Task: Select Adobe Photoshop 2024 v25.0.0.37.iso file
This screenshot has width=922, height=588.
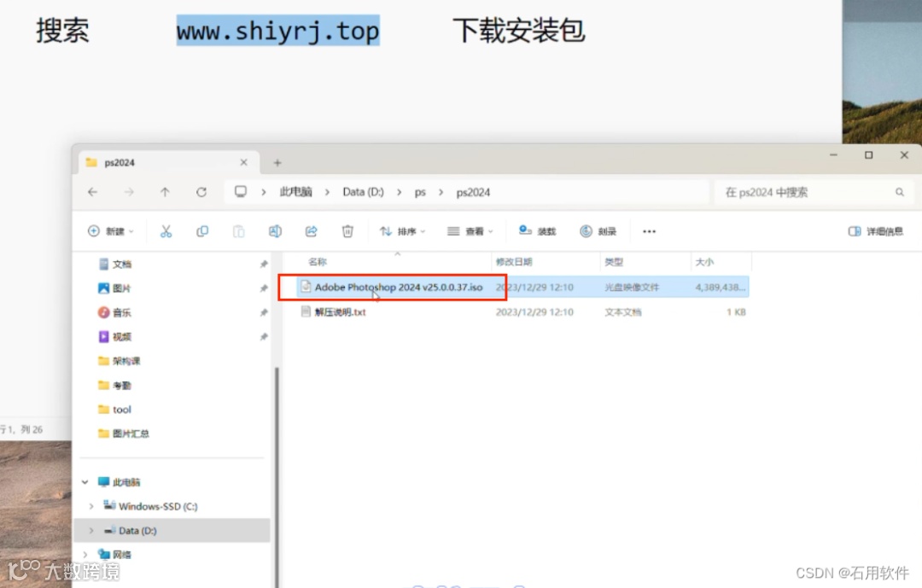Action: pos(399,287)
